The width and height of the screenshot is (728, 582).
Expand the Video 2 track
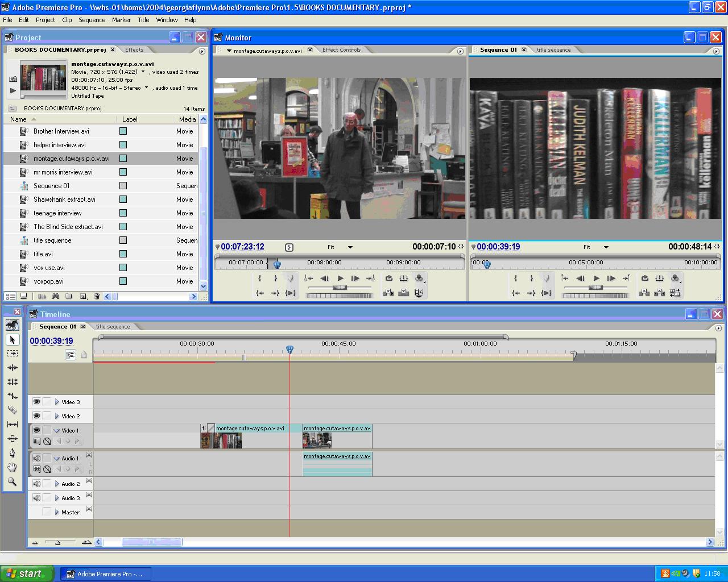tap(57, 416)
